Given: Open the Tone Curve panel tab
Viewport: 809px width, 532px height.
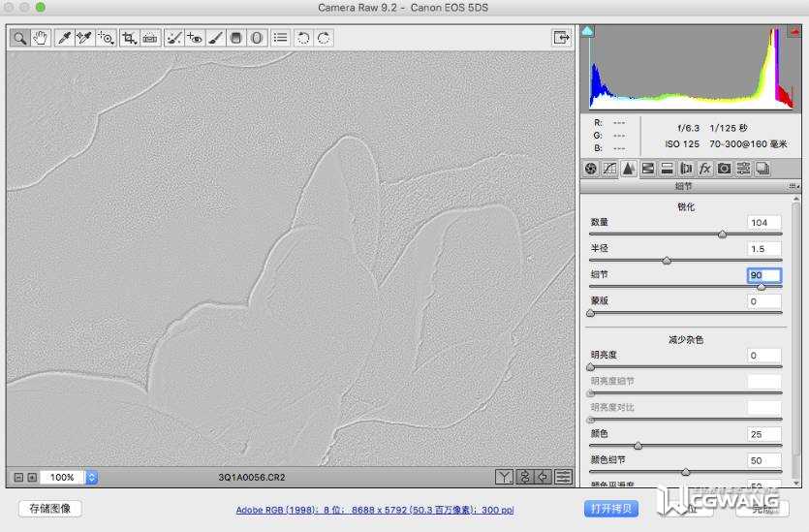Looking at the screenshot, I should 609,169.
